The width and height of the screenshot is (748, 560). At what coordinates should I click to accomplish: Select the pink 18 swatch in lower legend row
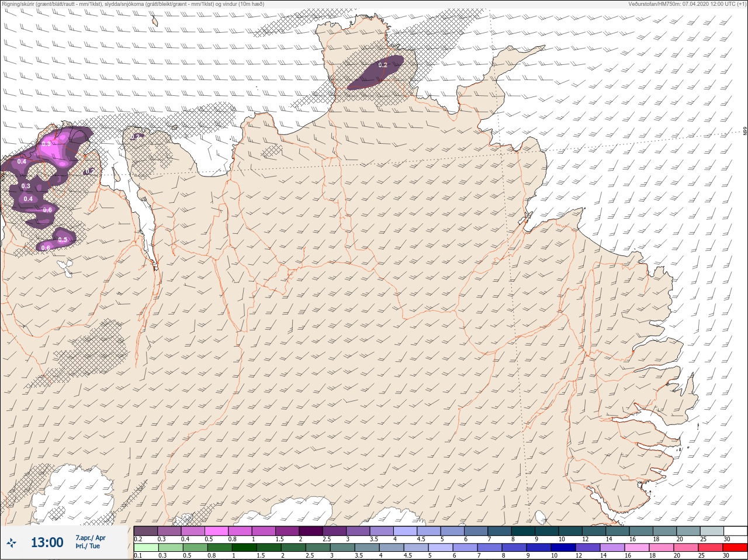coord(662,548)
